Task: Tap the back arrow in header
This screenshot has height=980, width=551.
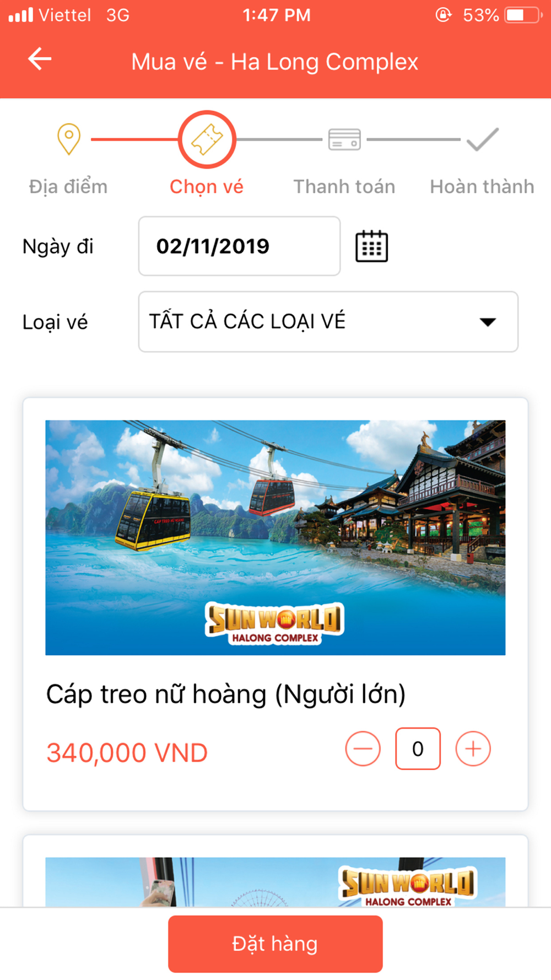Action: coord(40,59)
